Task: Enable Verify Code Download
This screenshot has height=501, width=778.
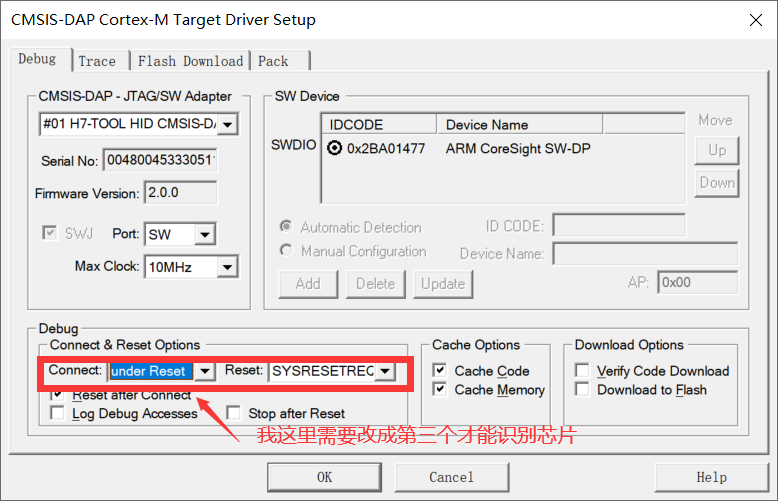Action: 583,371
